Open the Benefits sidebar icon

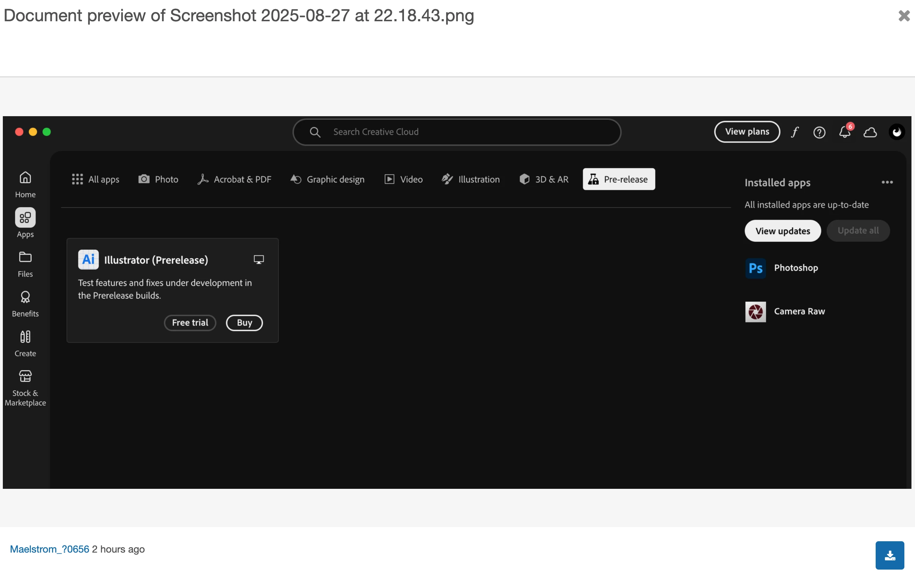pyautogui.click(x=25, y=304)
